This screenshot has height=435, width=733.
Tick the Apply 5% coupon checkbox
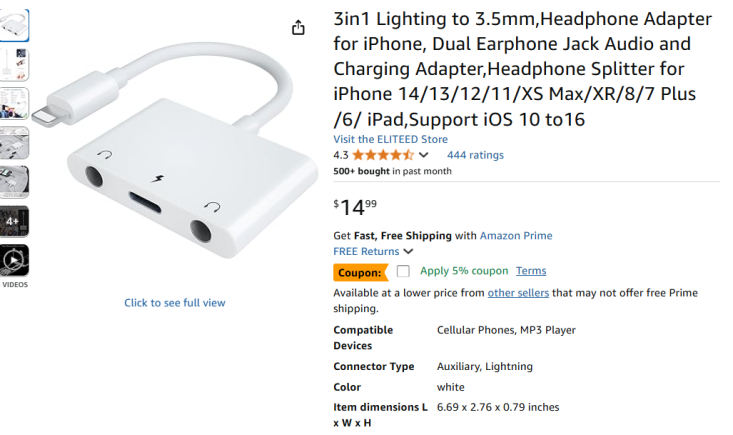(403, 271)
